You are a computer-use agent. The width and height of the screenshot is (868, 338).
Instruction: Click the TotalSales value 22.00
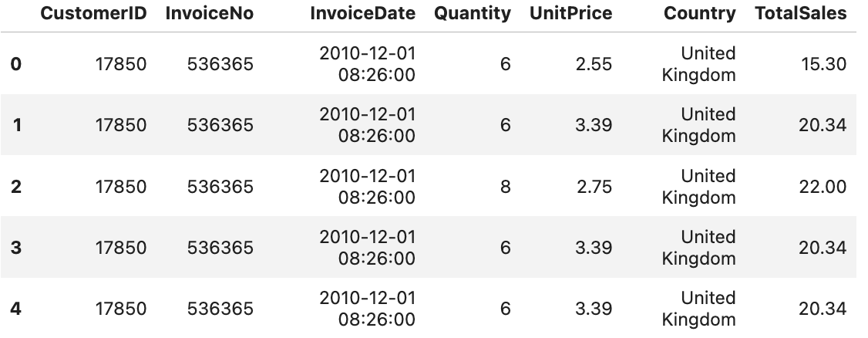[x=823, y=187]
